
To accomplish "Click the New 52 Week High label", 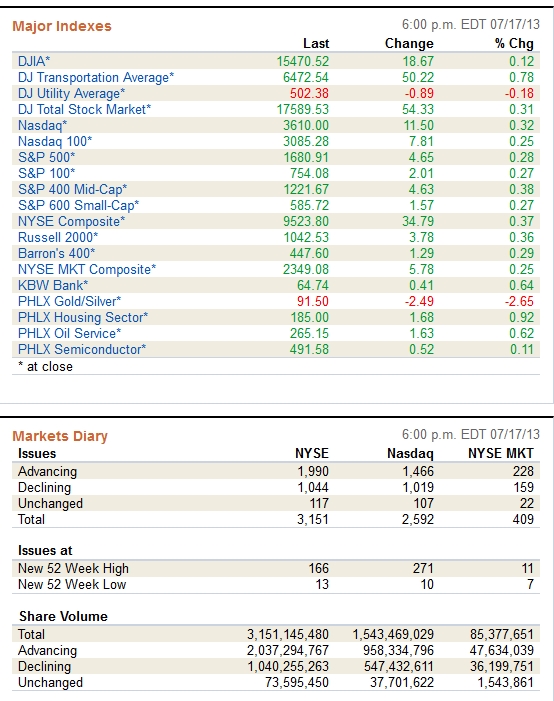I will 73,569.
